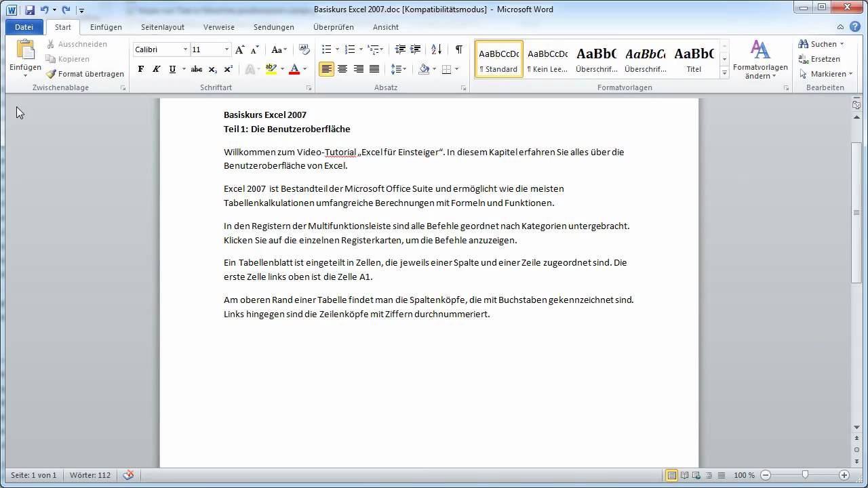This screenshot has height=488, width=868.
Task: Redo action in quick access toolbar
Action: point(66,10)
